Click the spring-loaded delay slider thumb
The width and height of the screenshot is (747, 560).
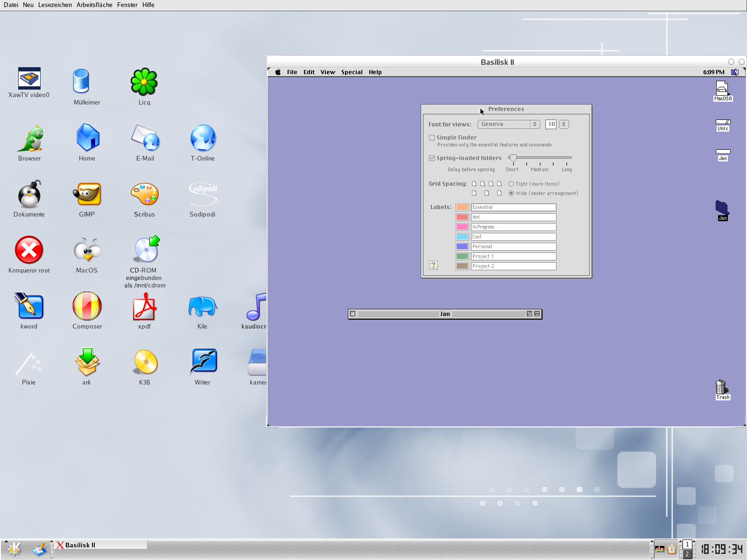click(513, 158)
